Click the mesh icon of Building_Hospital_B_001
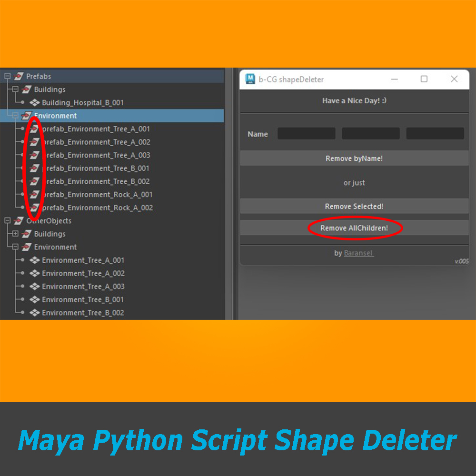The height and width of the screenshot is (476, 476). [35, 103]
